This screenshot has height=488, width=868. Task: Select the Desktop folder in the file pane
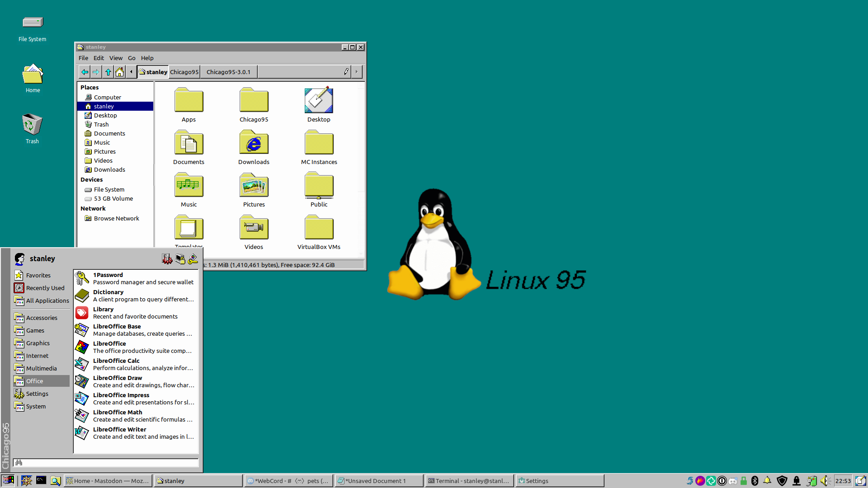(319, 104)
